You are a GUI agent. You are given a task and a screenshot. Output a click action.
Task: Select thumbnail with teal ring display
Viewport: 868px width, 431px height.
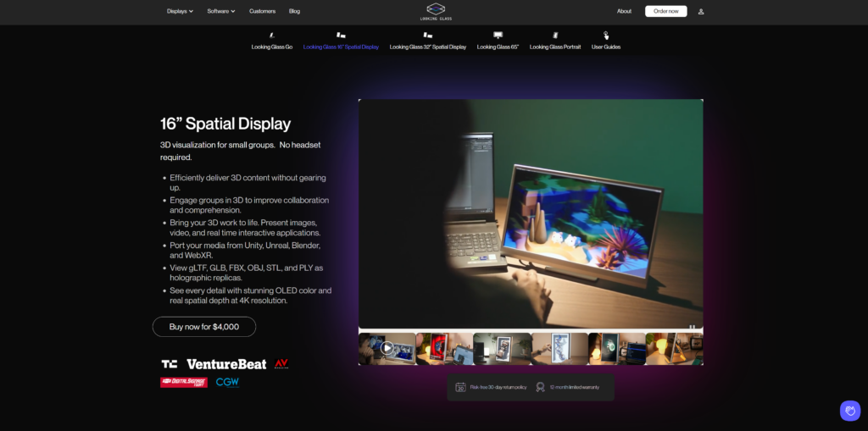617,349
